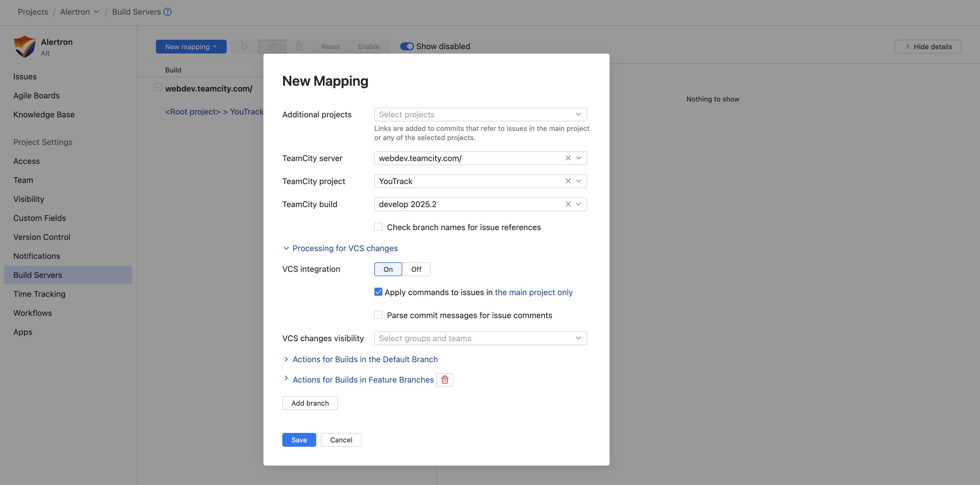Click the Add branch button

[x=310, y=403]
